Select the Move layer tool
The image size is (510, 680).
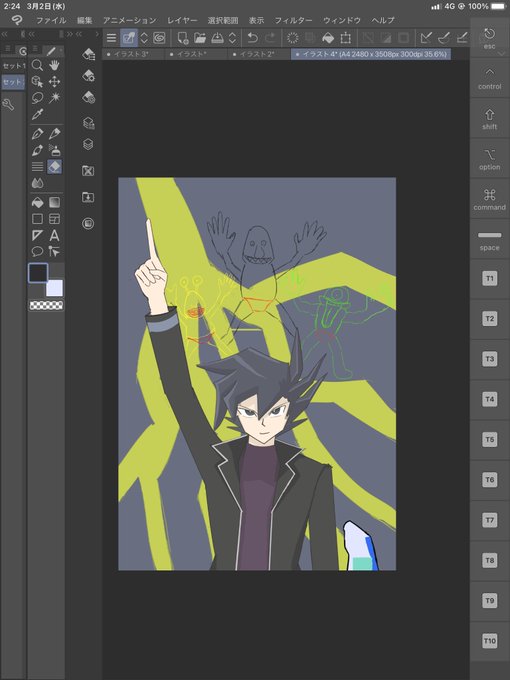54,82
